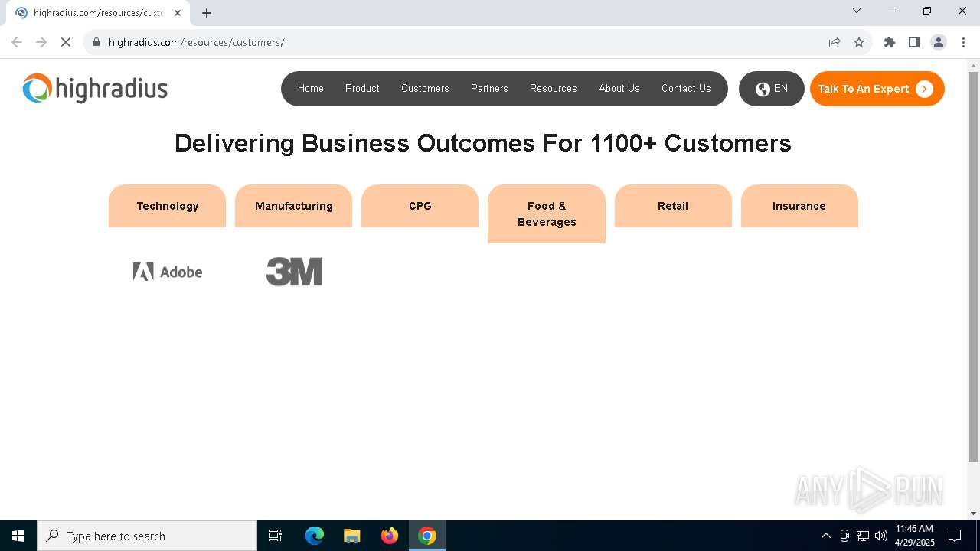980x551 pixels.
Task: Click the scrollbar down arrow
Action: (x=973, y=514)
